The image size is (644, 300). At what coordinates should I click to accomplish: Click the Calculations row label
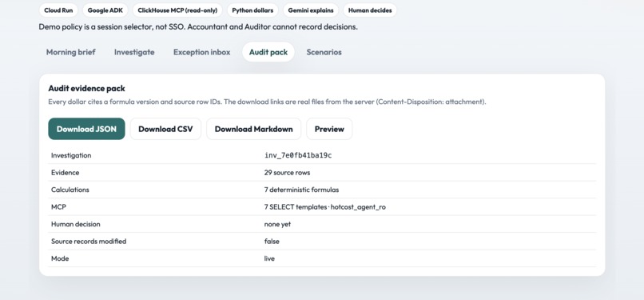70,190
